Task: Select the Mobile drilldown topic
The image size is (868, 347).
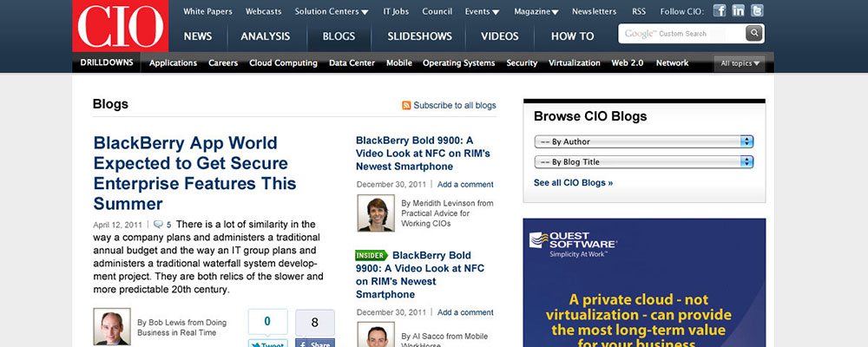Action: point(399,63)
